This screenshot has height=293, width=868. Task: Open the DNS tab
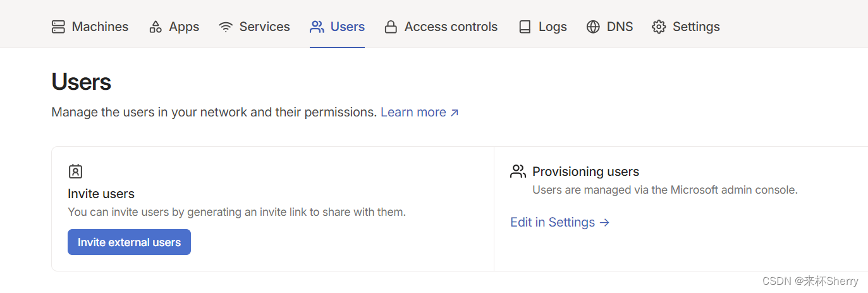click(x=609, y=27)
